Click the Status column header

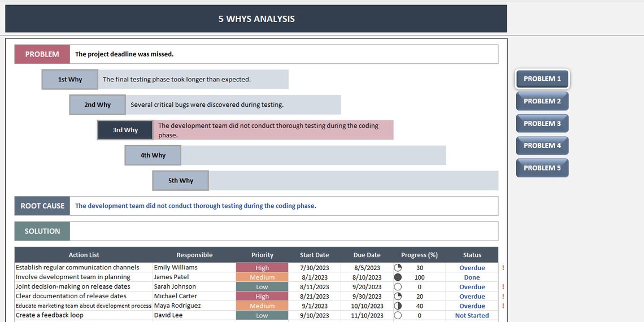point(472,255)
